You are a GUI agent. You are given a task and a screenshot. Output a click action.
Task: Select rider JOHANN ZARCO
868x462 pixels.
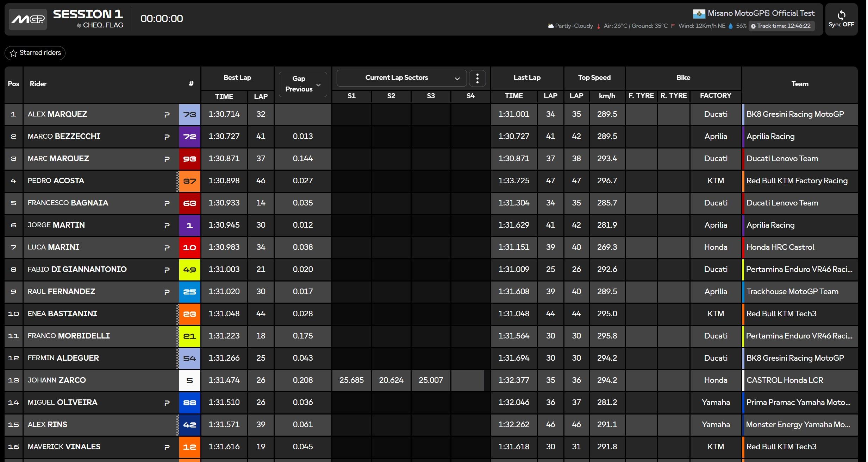[x=57, y=380]
